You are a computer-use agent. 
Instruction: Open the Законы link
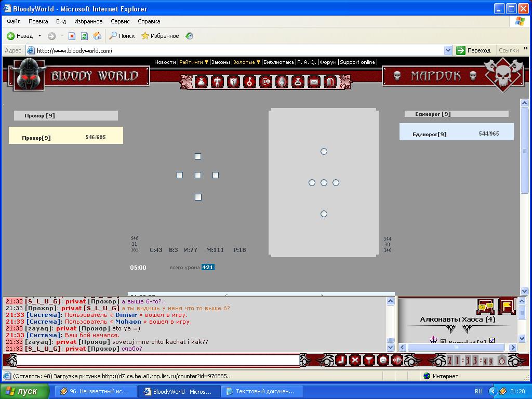coord(220,62)
